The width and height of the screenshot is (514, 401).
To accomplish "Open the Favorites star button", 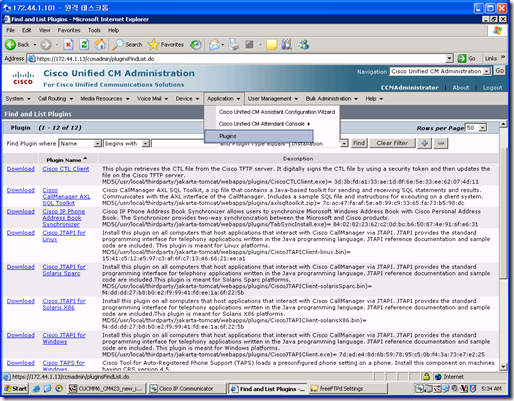I will click(x=166, y=44).
